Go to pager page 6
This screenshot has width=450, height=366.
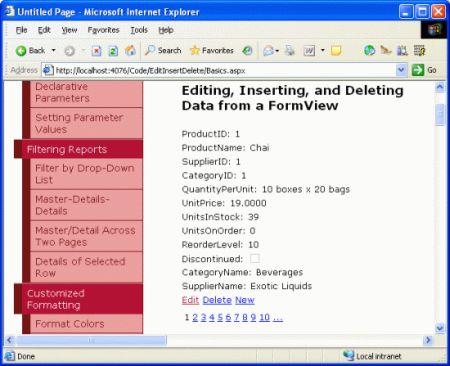pos(228,317)
